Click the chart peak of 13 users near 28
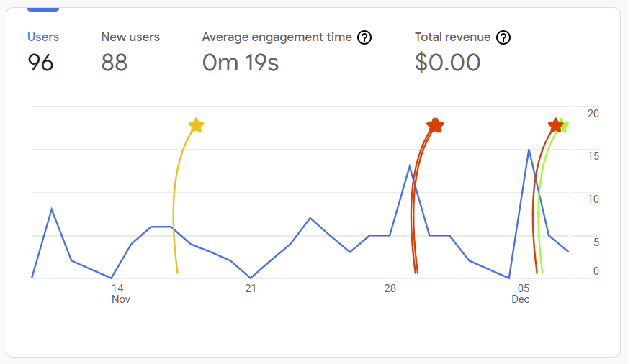Screen dimensions: 628x364 [x=409, y=166]
